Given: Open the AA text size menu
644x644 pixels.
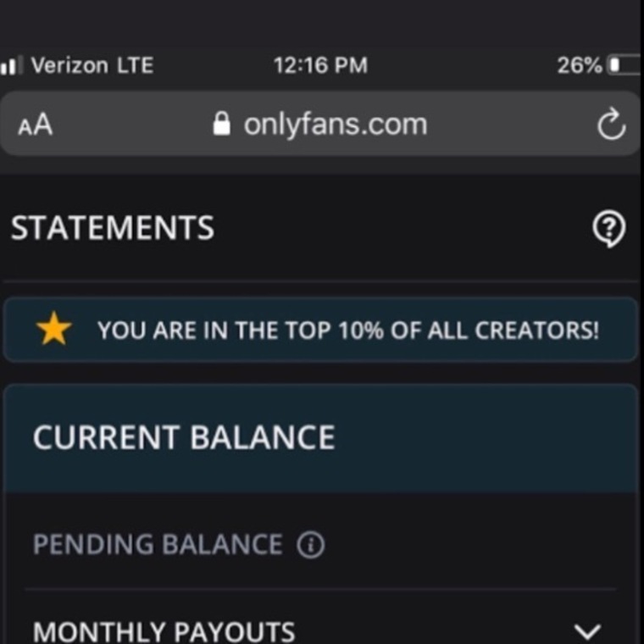Looking at the screenshot, I should pyautogui.click(x=35, y=125).
